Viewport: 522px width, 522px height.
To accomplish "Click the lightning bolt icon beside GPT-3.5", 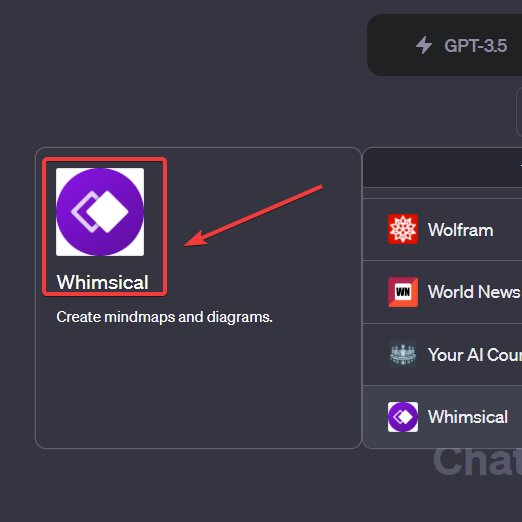I will click(424, 45).
